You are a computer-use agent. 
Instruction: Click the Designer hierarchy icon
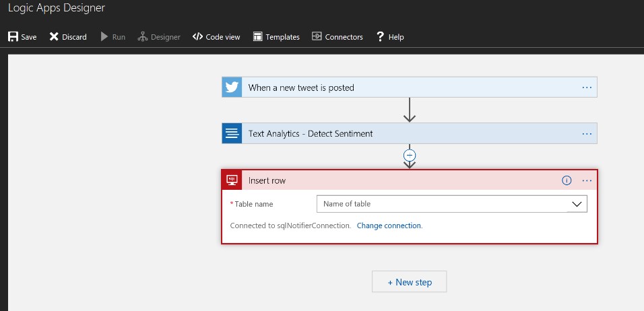coord(143,36)
